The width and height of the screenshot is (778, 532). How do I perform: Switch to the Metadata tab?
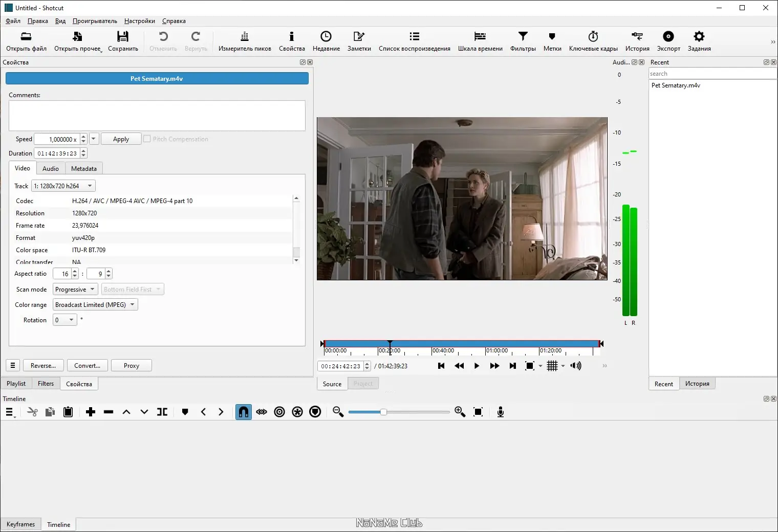click(x=84, y=169)
